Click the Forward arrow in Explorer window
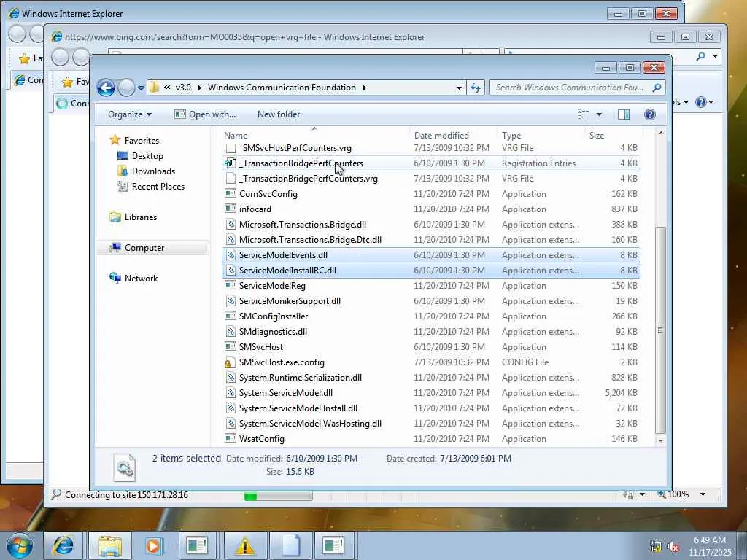The width and height of the screenshot is (747, 560). (x=126, y=87)
